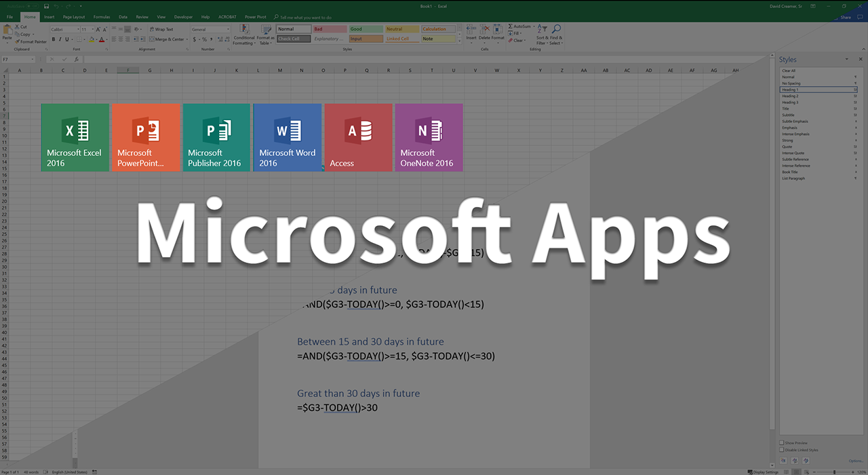Switch to the Page Layout tab
868x475 pixels.
tap(74, 16)
